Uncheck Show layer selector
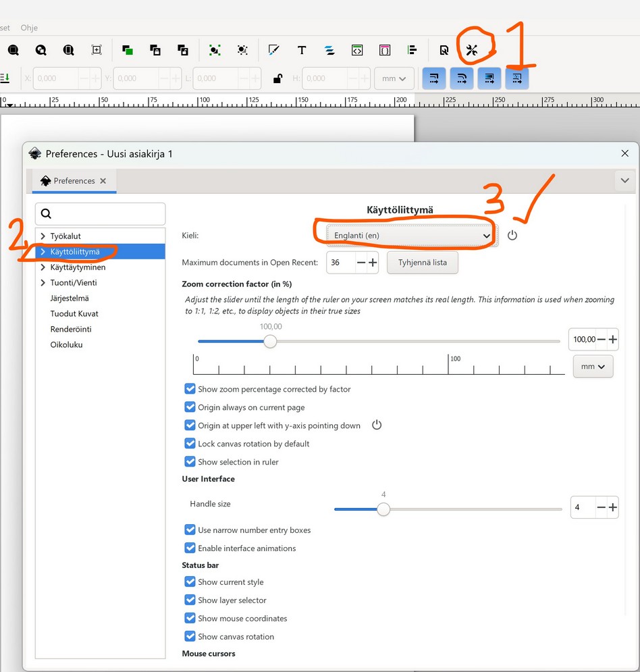 [x=190, y=600]
